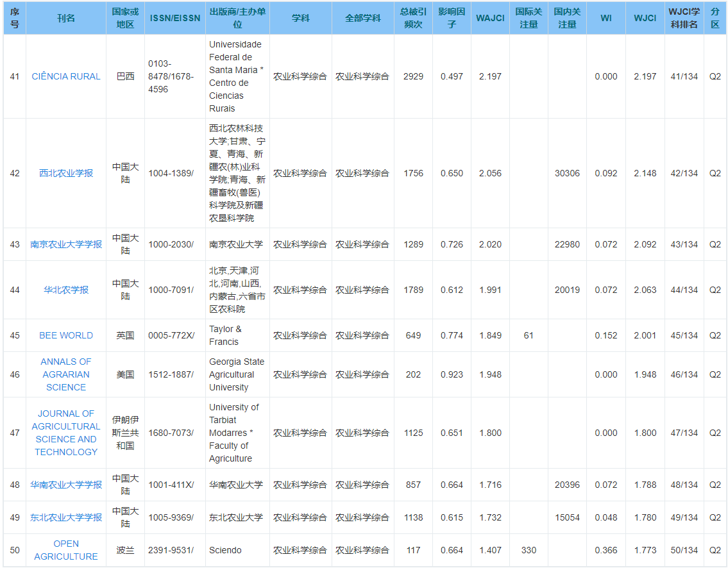Viewport: 728px width, 568px height.
Task: Click the 美国 country cell
Action: click(x=125, y=374)
